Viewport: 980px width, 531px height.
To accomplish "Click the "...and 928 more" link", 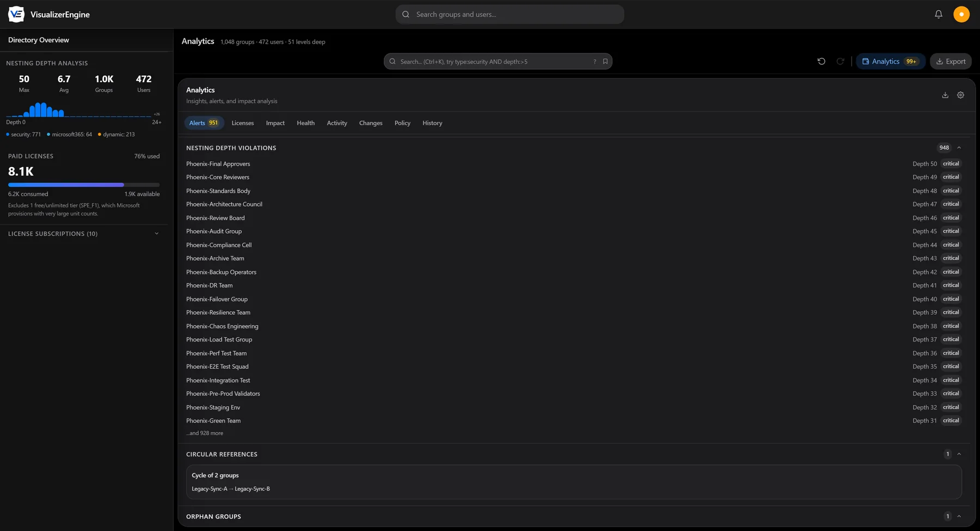I will pyautogui.click(x=205, y=433).
